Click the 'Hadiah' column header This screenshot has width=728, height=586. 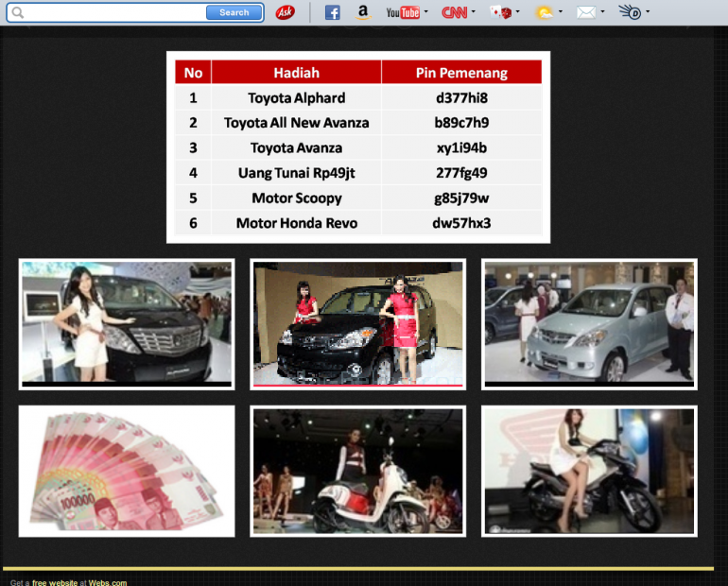pos(296,73)
